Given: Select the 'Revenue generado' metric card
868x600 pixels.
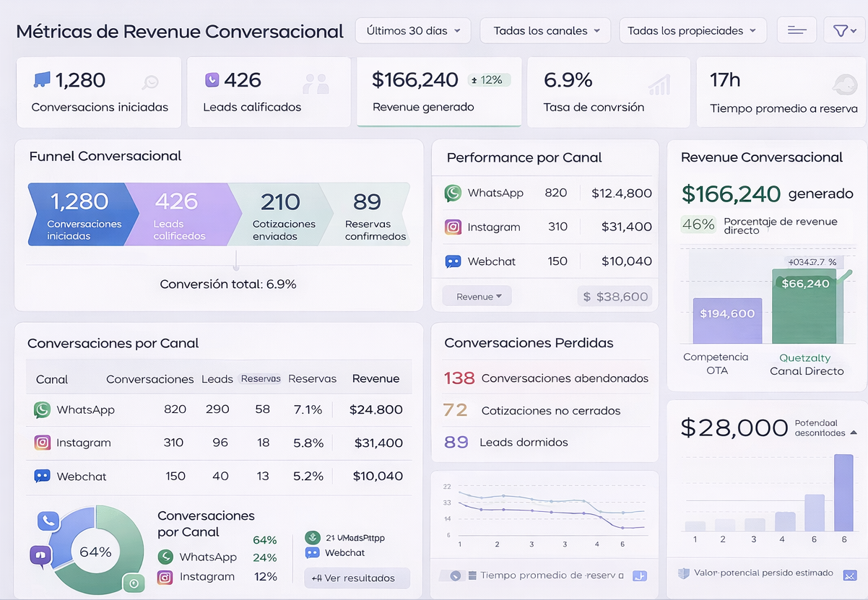Looking at the screenshot, I should [438, 92].
